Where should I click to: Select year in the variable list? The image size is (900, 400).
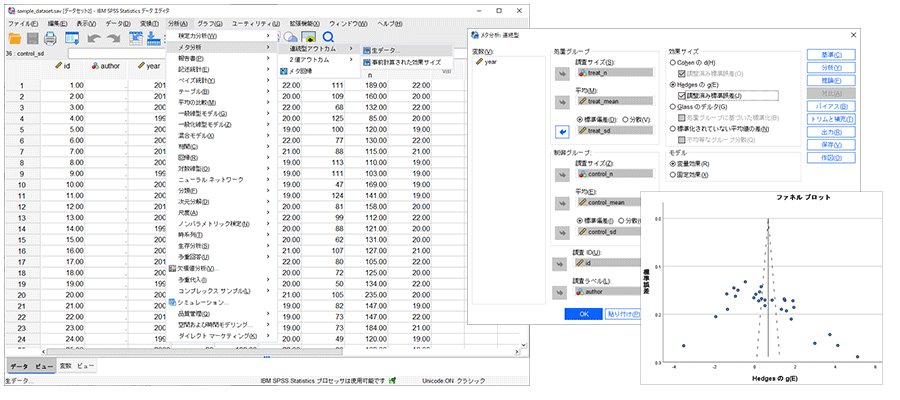click(490, 62)
